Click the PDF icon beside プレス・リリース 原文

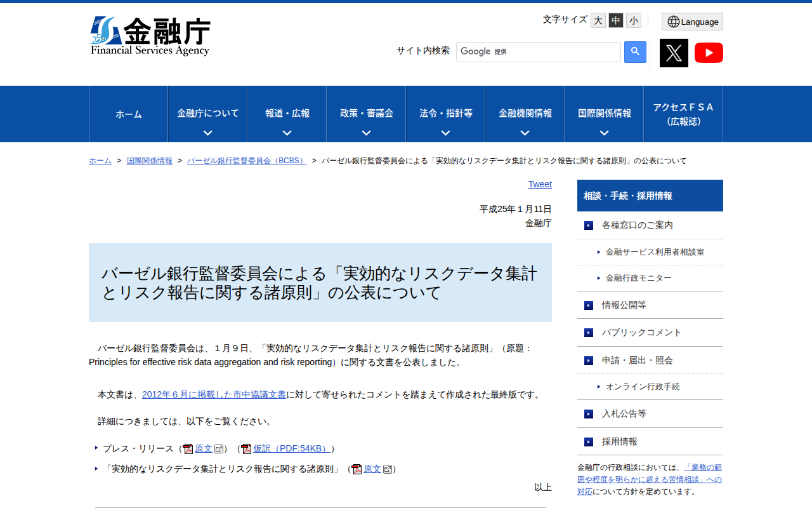[187, 448]
